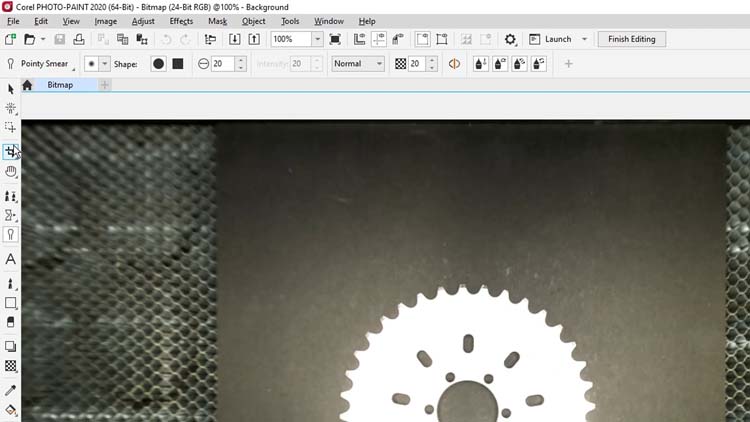The image size is (750, 422).
Task: Open the Help menu
Action: 367,21
